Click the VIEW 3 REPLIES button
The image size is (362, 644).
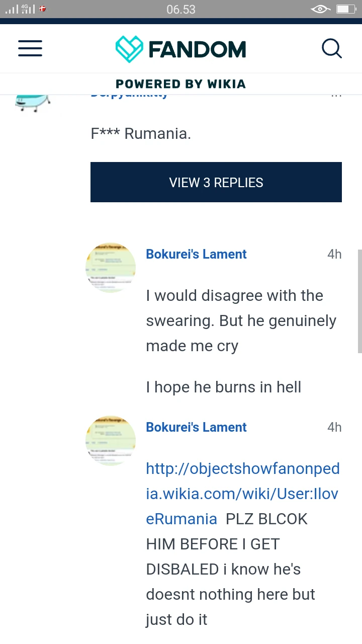coord(216,182)
